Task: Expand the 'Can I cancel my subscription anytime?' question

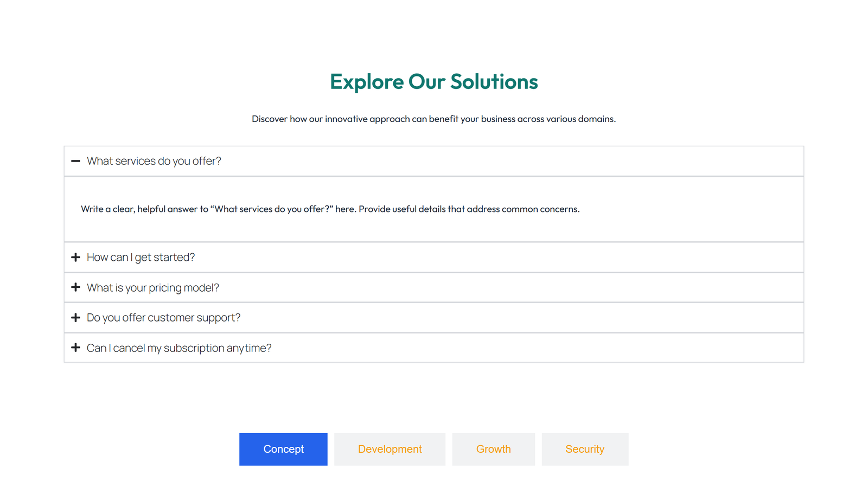Action: coord(179,348)
